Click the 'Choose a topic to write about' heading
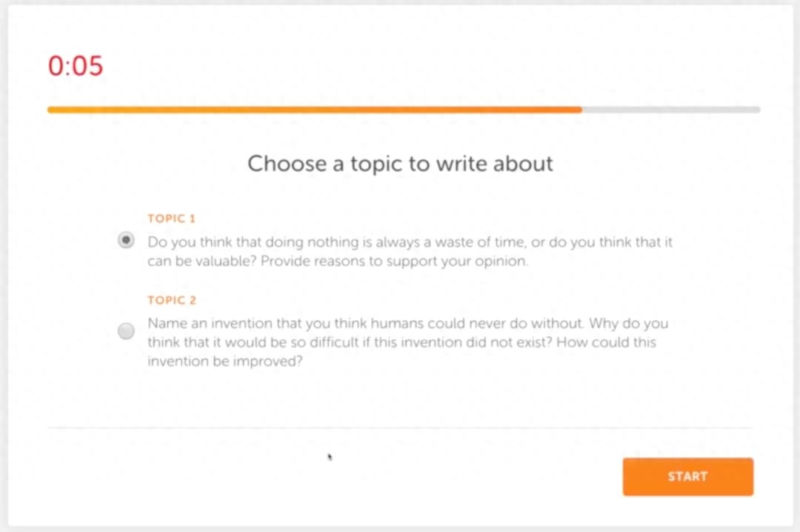The width and height of the screenshot is (800, 532). pos(400,164)
